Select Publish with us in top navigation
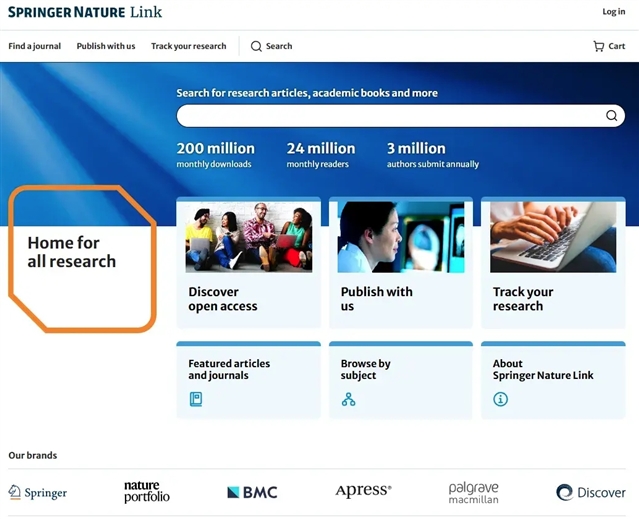 point(106,46)
